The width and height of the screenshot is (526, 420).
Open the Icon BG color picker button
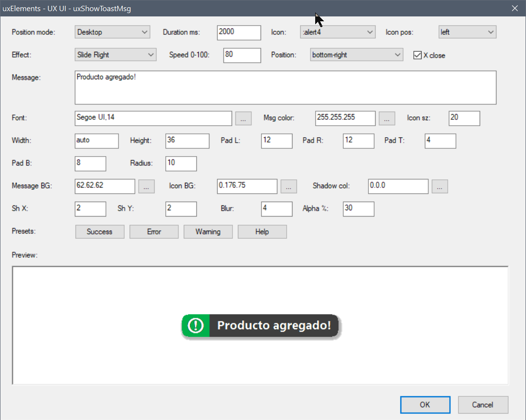[x=289, y=187]
